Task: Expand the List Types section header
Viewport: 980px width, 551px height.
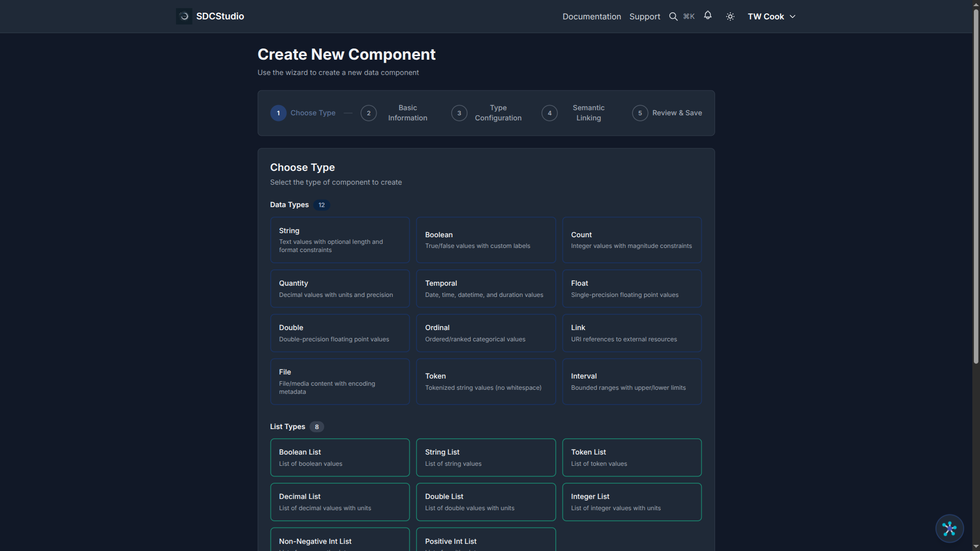Action: (x=287, y=427)
